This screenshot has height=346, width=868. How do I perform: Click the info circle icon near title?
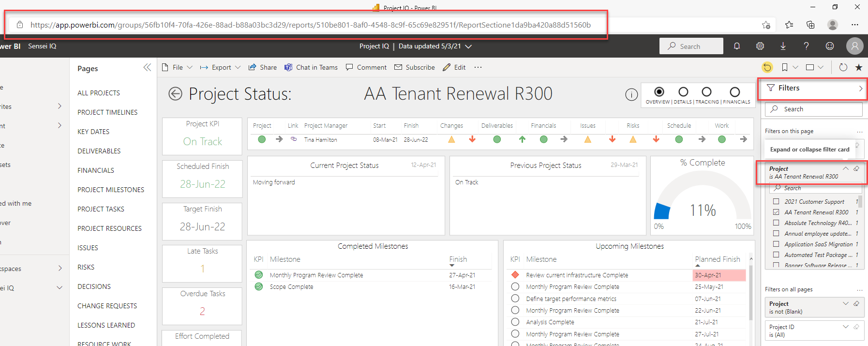pos(631,94)
